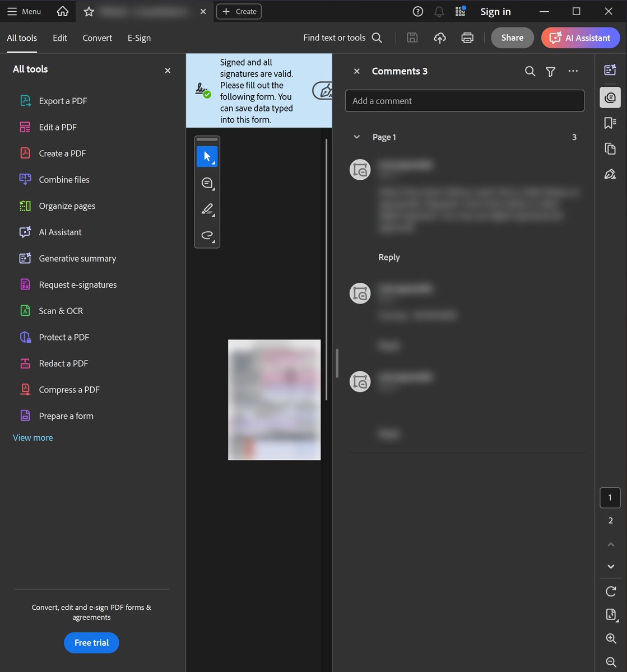The height and width of the screenshot is (672, 627).
Task: Click Reply under the first comment
Action: pyautogui.click(x=389, y=258)
